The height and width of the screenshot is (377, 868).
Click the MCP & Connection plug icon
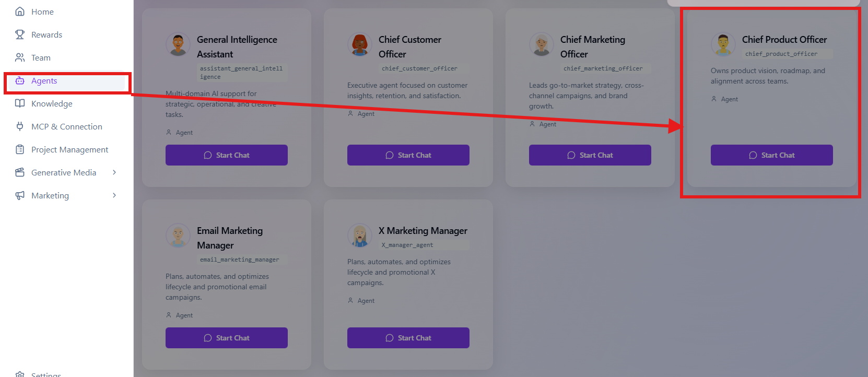click(19, 126)
